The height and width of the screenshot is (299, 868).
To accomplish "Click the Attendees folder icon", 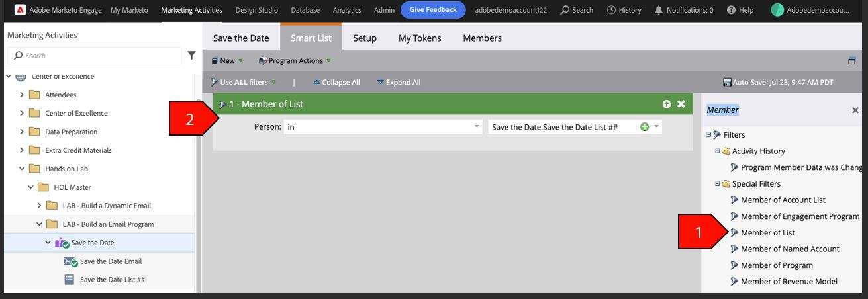I will tap(34, 95).
